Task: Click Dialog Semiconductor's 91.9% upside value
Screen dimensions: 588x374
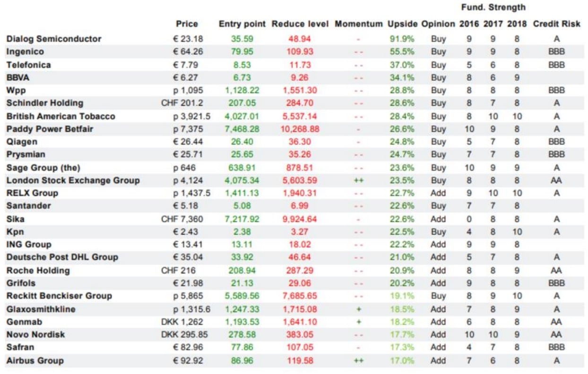Action: (402, 39)
